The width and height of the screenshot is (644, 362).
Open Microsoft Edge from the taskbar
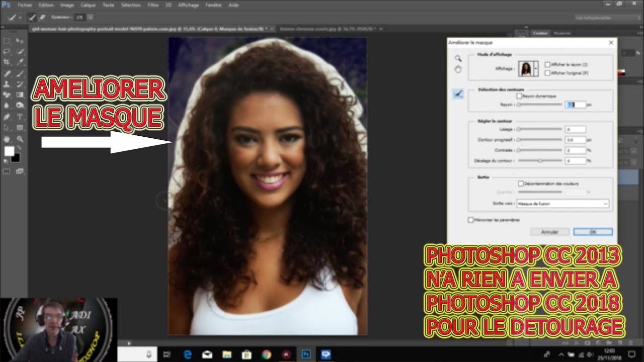coord(188,354)
